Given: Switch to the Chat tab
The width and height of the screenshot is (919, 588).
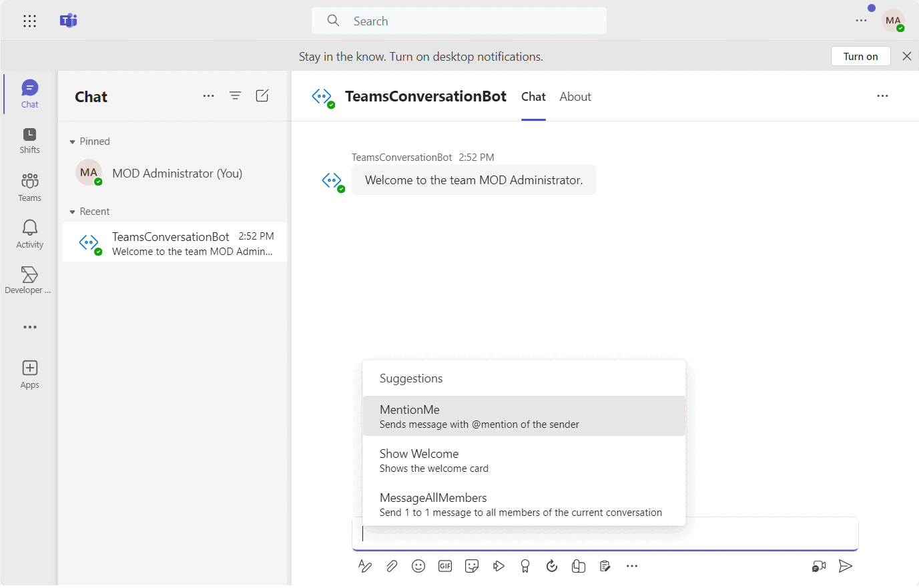Looking at the screenshot, I should [x=533, y=97].
